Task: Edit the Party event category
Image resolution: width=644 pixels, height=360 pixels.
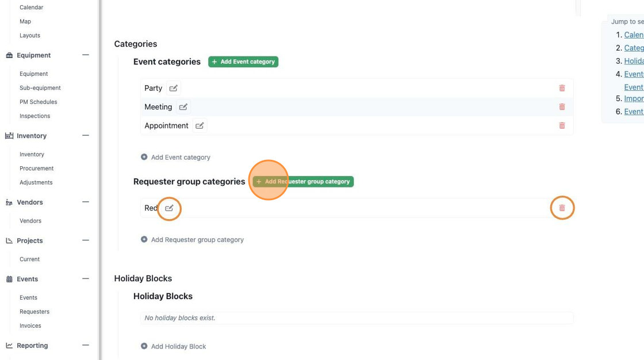Action: (x=173, y=88)
